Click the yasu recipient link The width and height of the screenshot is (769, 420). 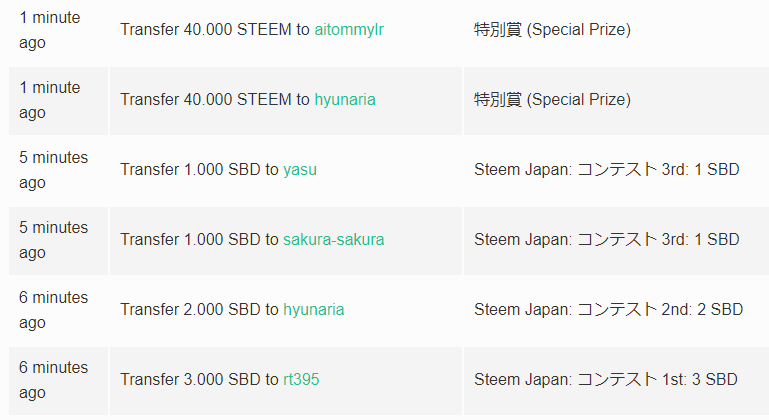click(x=300, y=170)
